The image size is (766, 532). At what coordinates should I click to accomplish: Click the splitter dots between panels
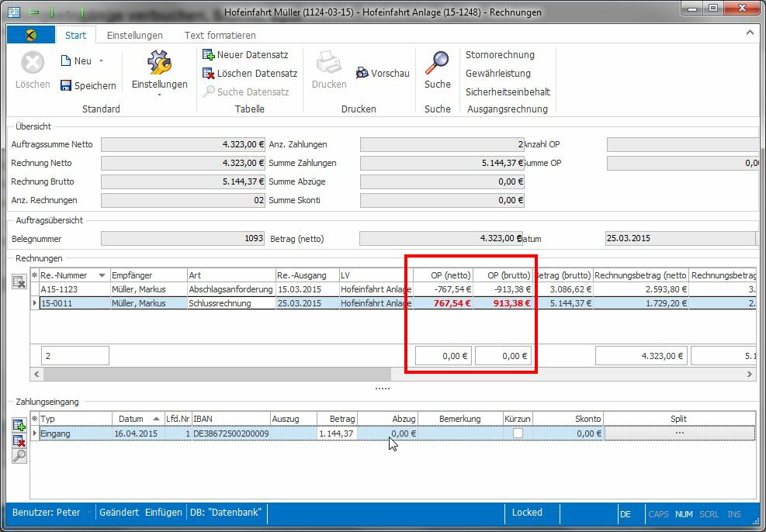382,389
